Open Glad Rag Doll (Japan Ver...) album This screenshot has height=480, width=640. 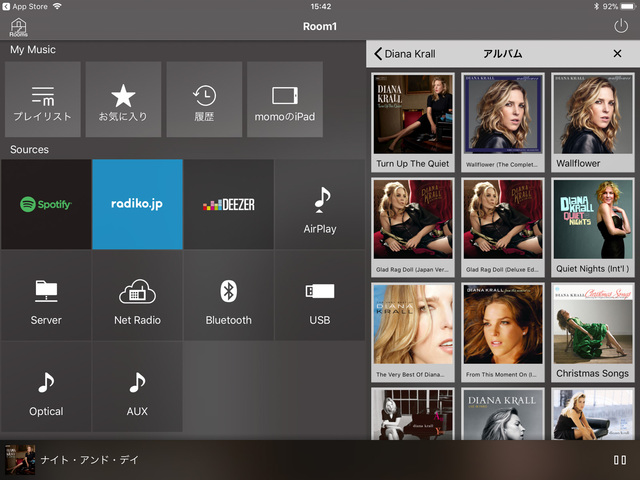point(413,227)
